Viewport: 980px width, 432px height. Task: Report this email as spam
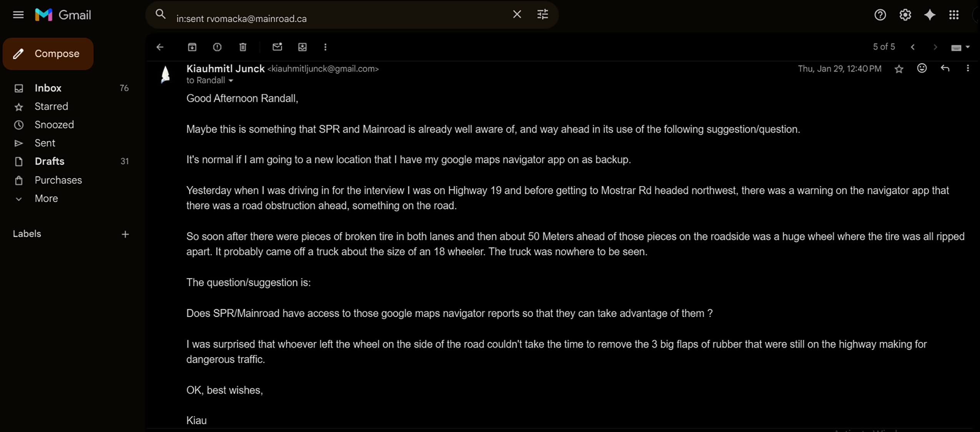click(x=217, y=47)
